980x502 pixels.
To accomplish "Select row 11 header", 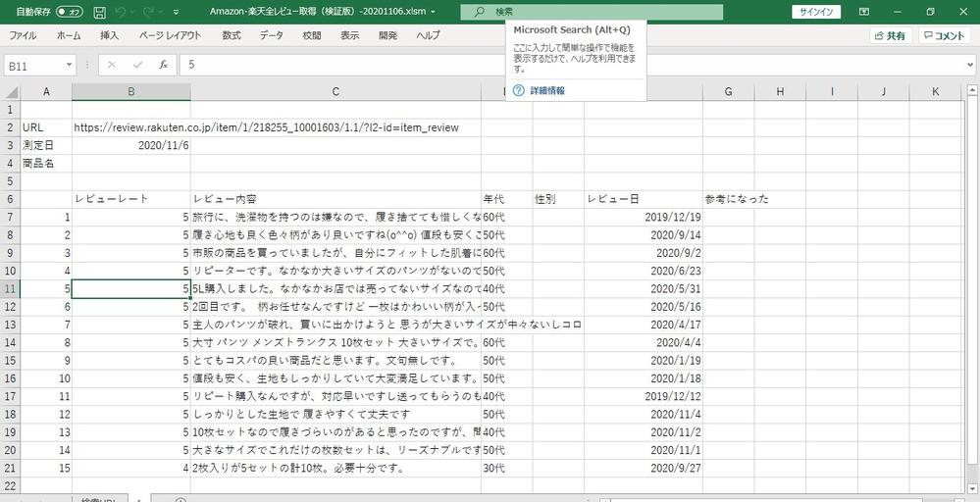I will coord(10,289).
